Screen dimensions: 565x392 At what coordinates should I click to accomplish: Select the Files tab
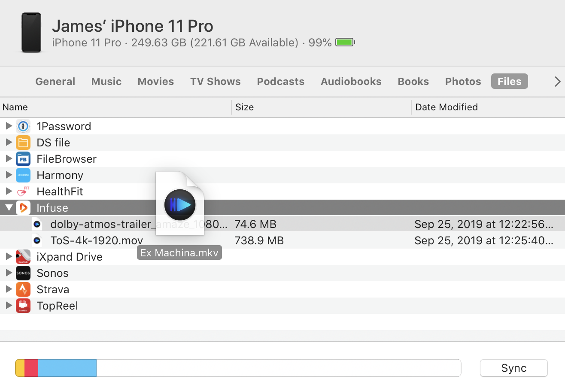pos(510,81)
